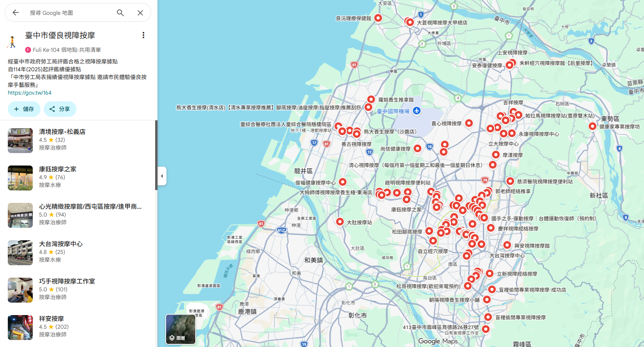Open 巧手視障按摩工作室 listing

[x=67, y=281]
